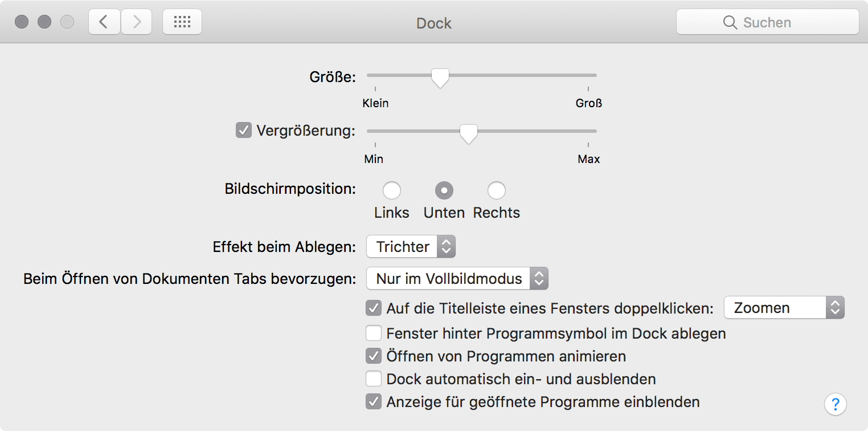Toggle the Vergrößerung checkbox
The height and width of the screenshot is (431, 868).
[244, 131]
